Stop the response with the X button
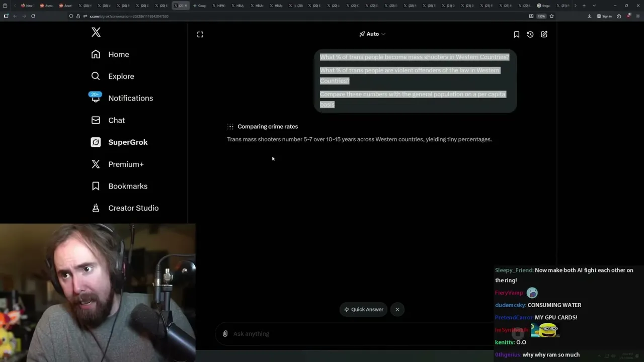The width and height of the screenshot is (644, 362). [x=397, y=310]
